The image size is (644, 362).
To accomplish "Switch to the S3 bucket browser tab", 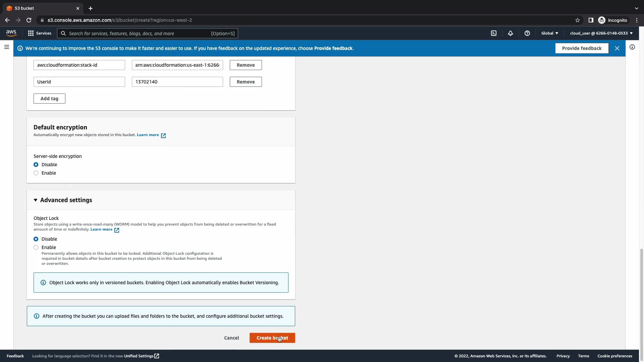I will click(x=40, y=8).
